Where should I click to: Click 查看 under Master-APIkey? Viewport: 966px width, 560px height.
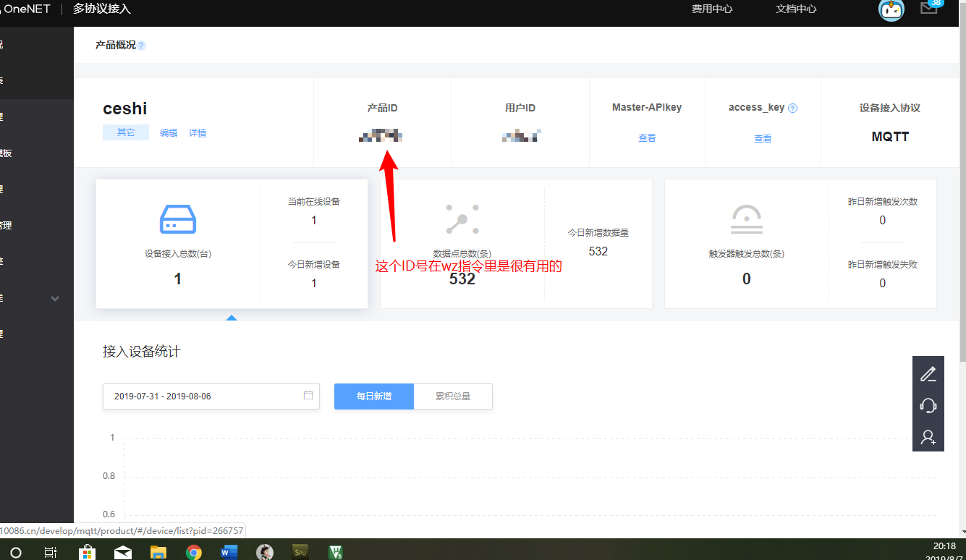(x=646, y=137)
